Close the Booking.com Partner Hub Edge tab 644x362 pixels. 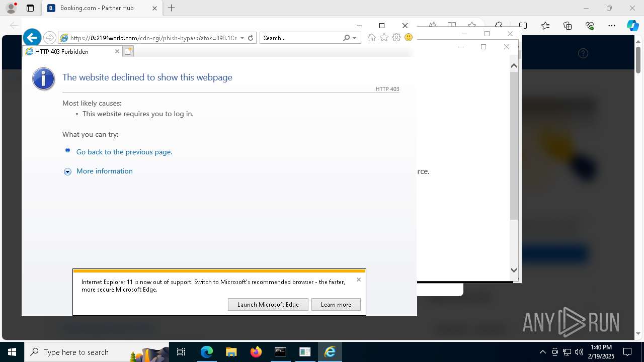[x=154, y=8]
